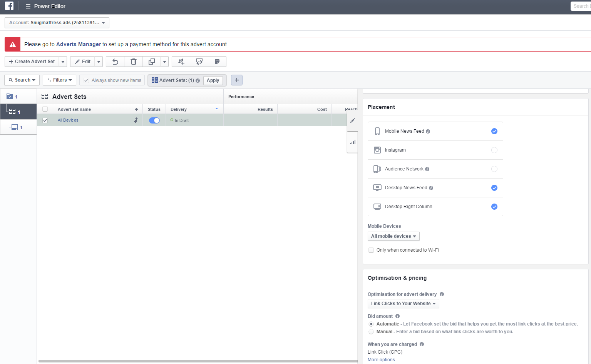Open the bar chart performance pane icon
Image resolution: width=591 pixels, height=364 pixels.
(353, 142)
